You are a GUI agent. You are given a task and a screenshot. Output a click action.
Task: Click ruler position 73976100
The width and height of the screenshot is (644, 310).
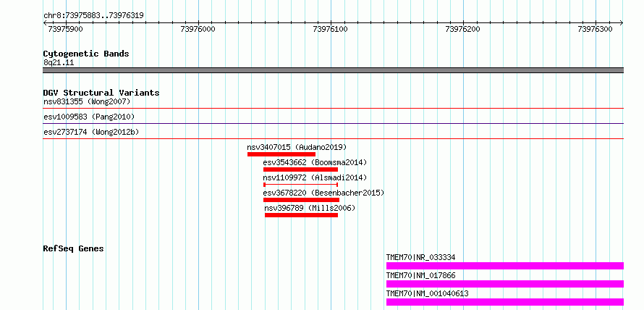click(x=330, y=29)
